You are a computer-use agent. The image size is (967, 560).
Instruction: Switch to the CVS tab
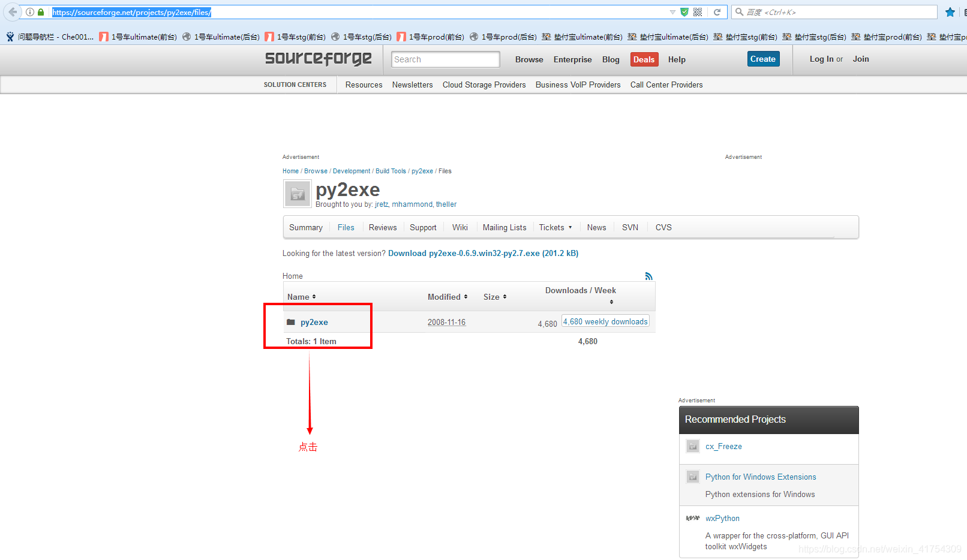click(x=663, y=227)
